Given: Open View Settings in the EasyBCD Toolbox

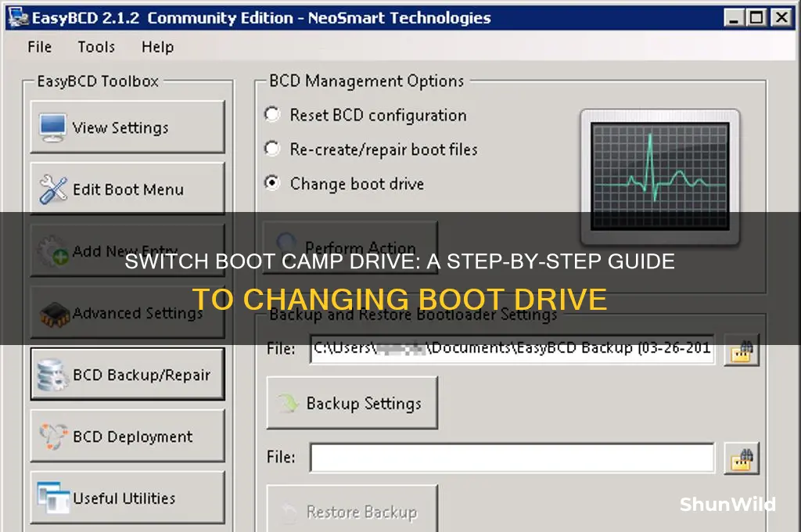Looking at the screenshot, I should coord(128,127).
